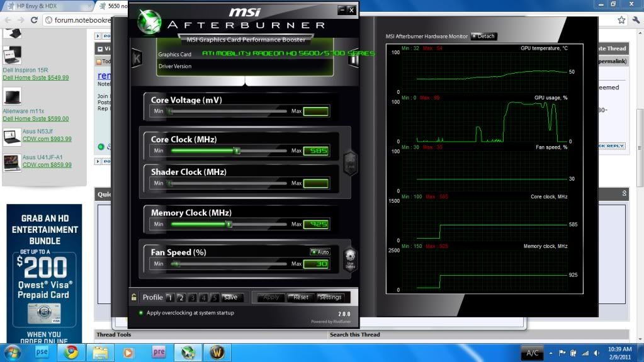Click the MSI Afterburner dragon logo

click(x=149, y=22)
